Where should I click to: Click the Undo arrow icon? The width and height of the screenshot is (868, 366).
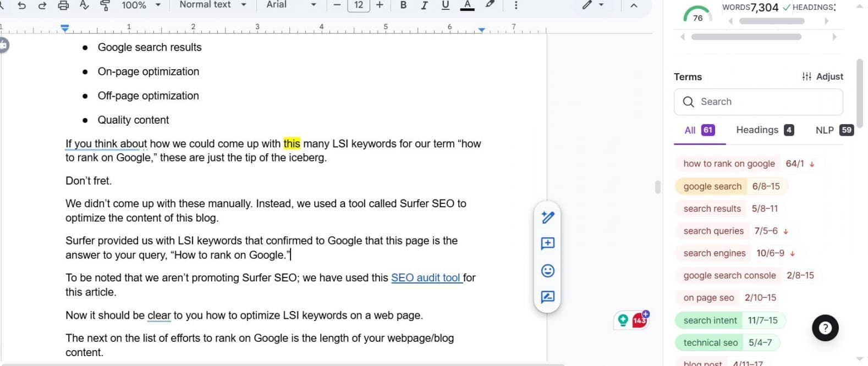click(x=21, y=5)
